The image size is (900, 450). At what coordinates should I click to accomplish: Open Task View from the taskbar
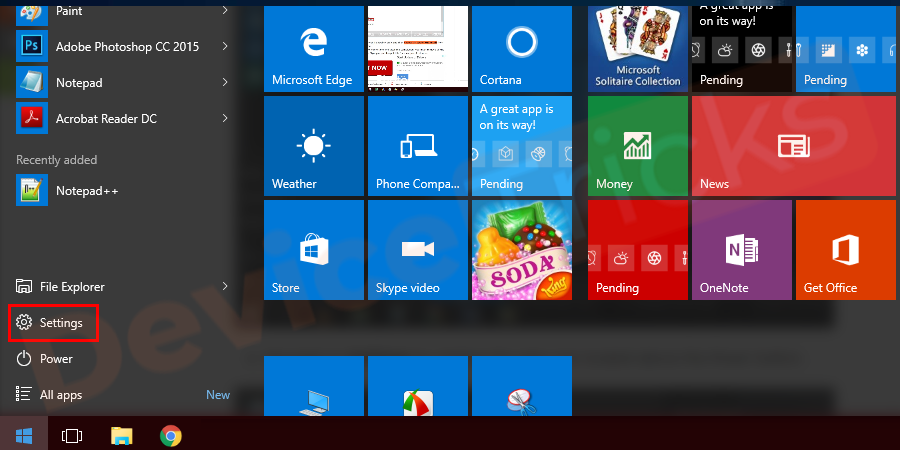click(72, 436)
